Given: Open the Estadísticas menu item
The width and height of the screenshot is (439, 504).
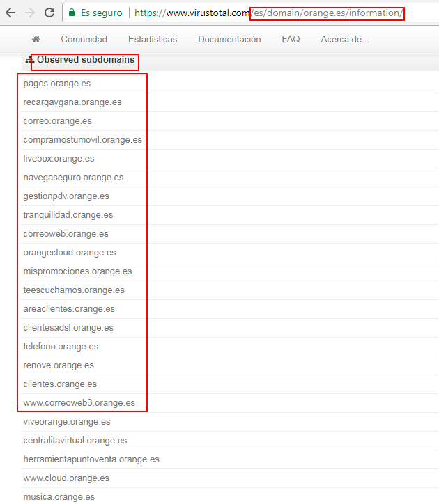Looking at the screenshot, I should click(x=153, y=40).
